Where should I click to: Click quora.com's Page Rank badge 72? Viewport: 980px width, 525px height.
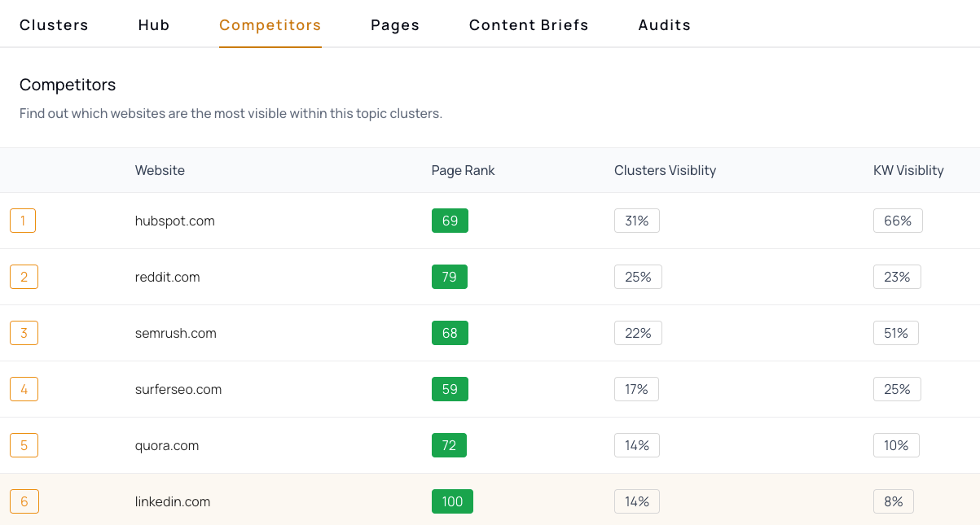pos(449,445)
